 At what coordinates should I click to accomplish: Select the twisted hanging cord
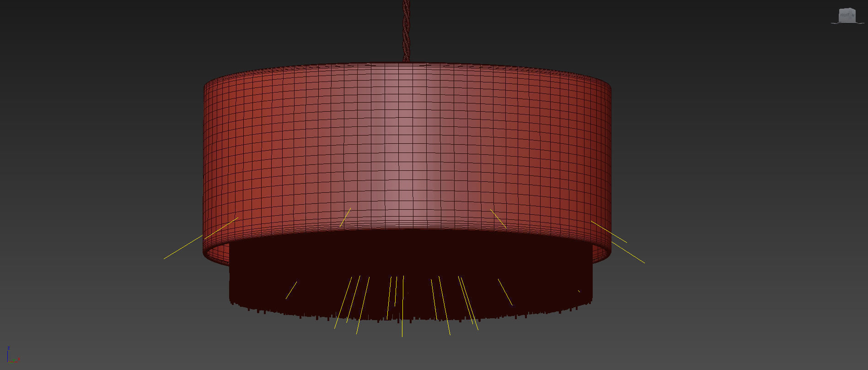pyautogui.click(x=406, y=31)
